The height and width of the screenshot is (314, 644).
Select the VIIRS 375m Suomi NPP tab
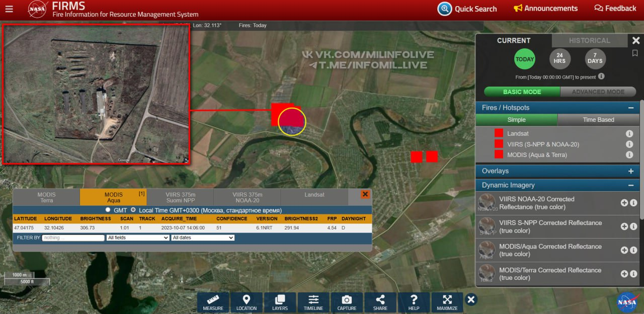[180, 197]
